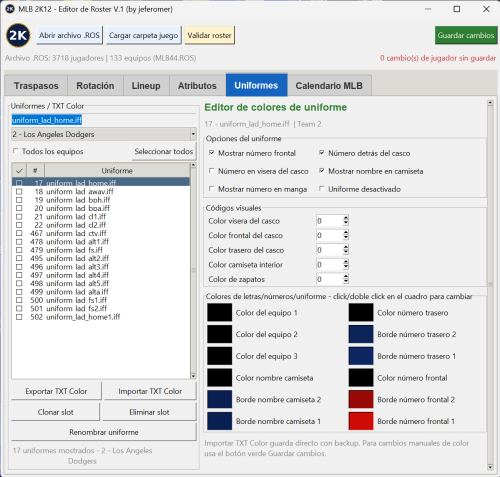The width and height of the screenshot is (500, 477).
Task: Click Importar TXT Color button
Action: [150, 391]
